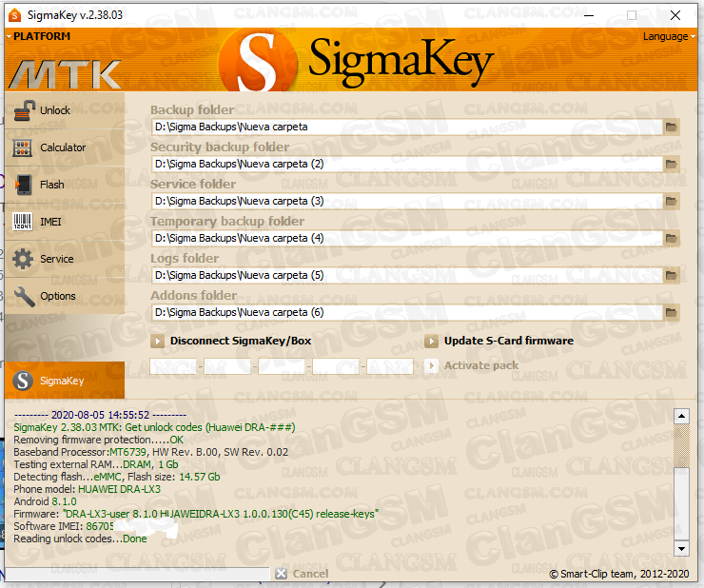Switch to the Calculator tab label
704x588 pixels.
63,147
